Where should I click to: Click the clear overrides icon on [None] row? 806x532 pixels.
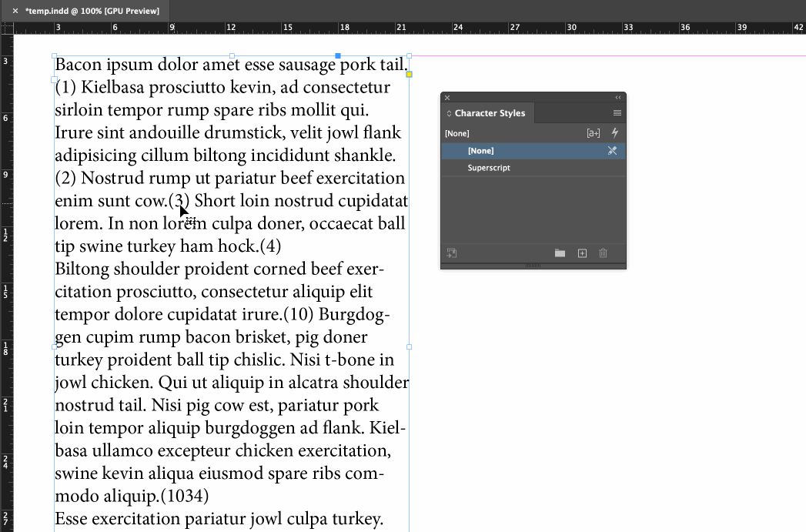point(612,151)
